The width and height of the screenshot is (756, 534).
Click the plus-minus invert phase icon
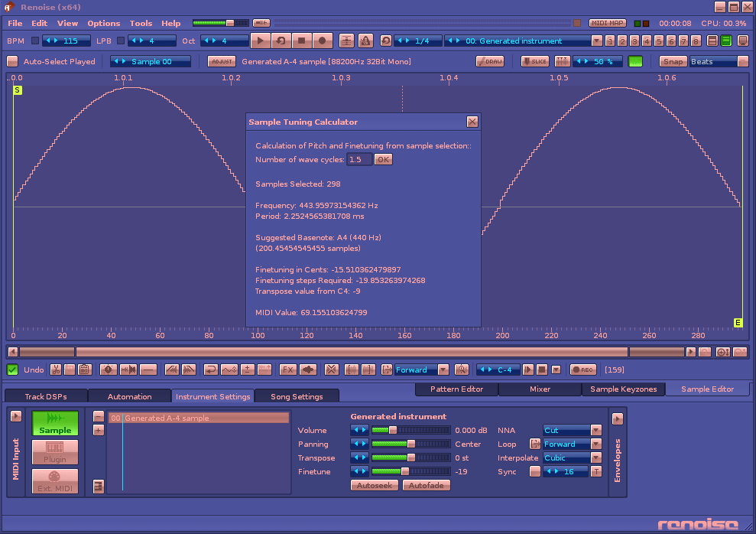click(248, 370)
